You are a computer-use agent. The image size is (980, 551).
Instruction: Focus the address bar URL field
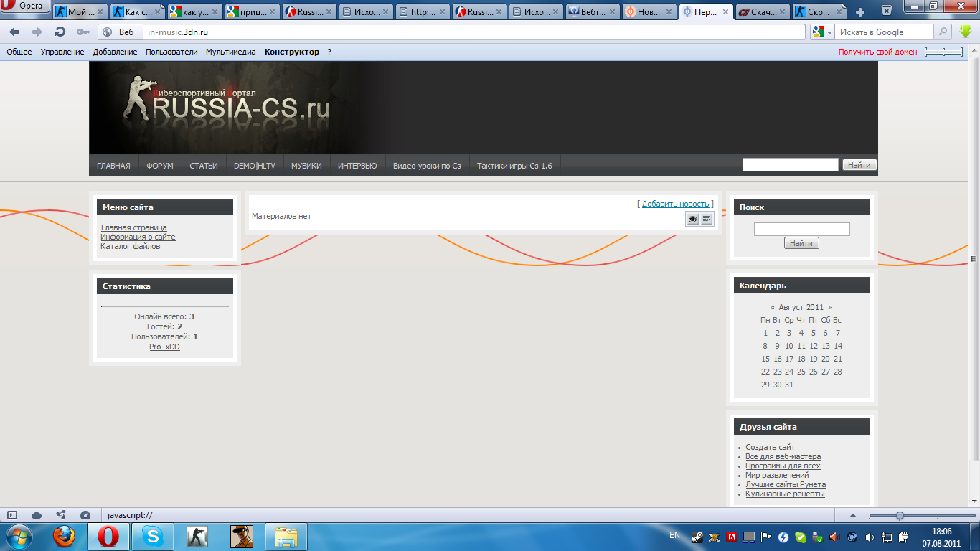point(473,32)
